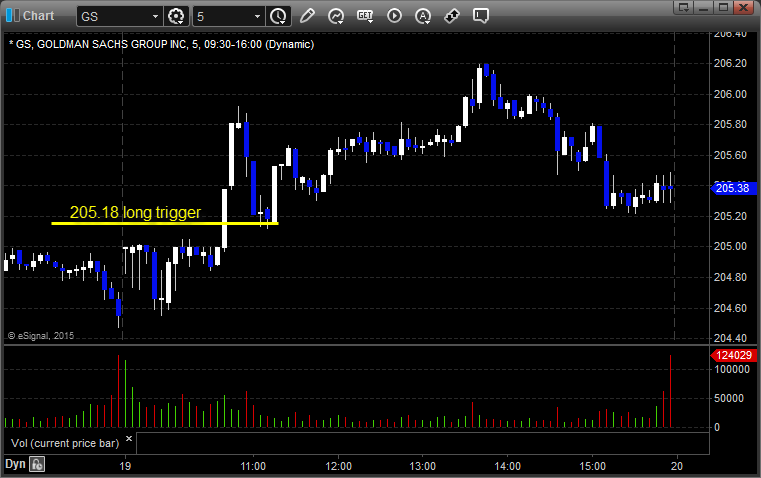Toggle the Dyn lock icon

pyautogui.click(x=37, y=464)
